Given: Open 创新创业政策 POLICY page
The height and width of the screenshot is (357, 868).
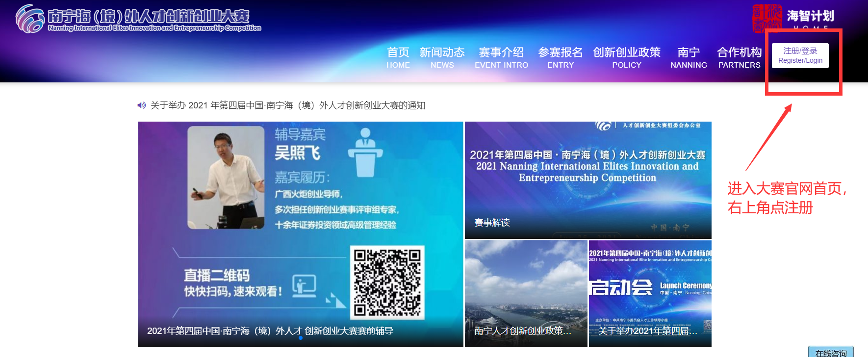Looking at the screenshot, I should pyautogui.click(x=627, y=57).
